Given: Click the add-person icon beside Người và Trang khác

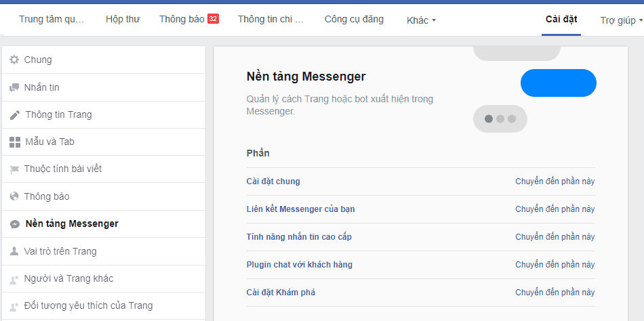Looking at the screenshot, I should coord(14,279).
